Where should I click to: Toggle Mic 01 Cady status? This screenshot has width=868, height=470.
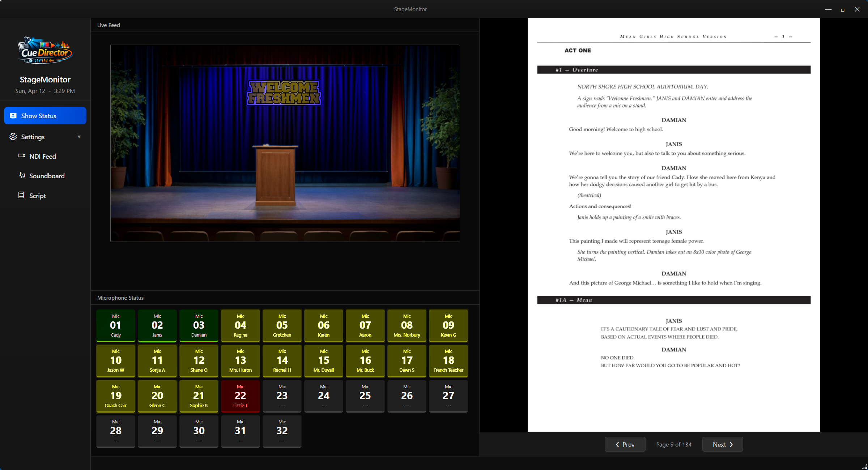coord(115,325)
